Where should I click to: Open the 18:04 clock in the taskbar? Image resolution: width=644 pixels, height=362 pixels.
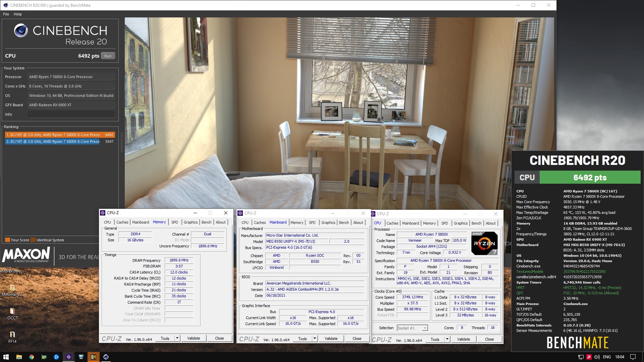(x=620, y=357)
